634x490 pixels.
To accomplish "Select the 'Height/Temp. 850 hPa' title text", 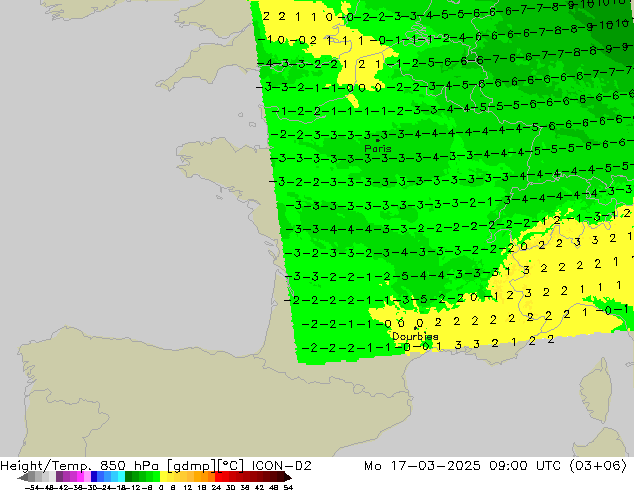I will click(80, 466).
